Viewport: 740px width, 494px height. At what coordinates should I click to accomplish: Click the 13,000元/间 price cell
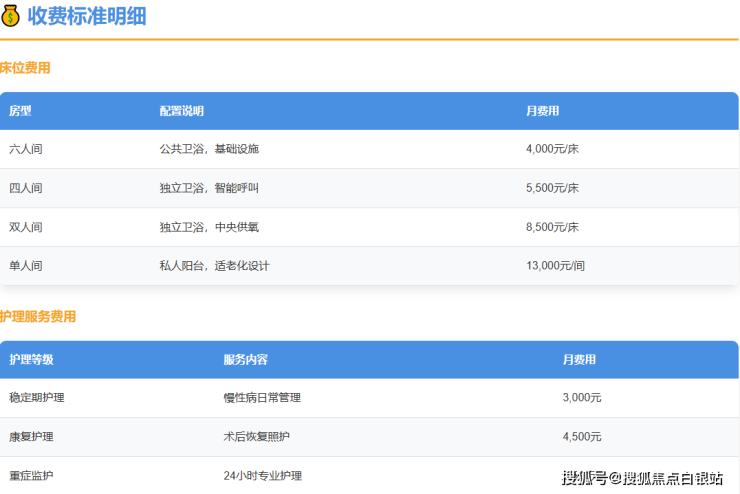tap(555, 266)
